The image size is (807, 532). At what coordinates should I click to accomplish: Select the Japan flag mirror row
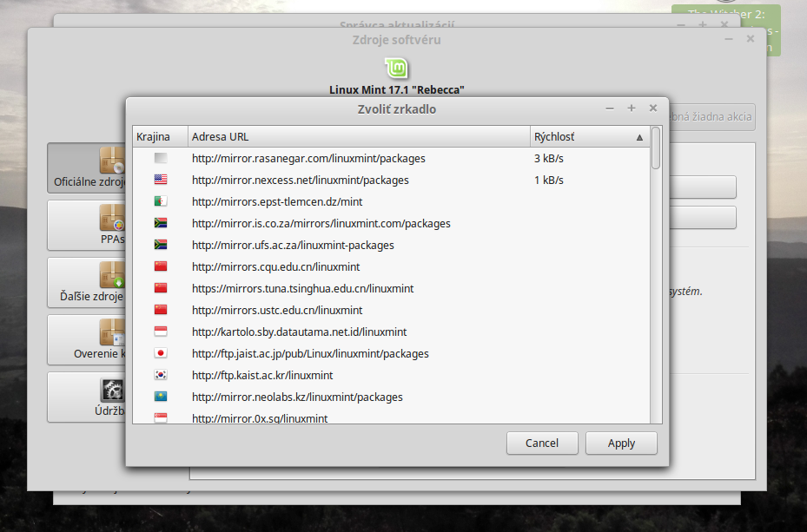point(310,354)
